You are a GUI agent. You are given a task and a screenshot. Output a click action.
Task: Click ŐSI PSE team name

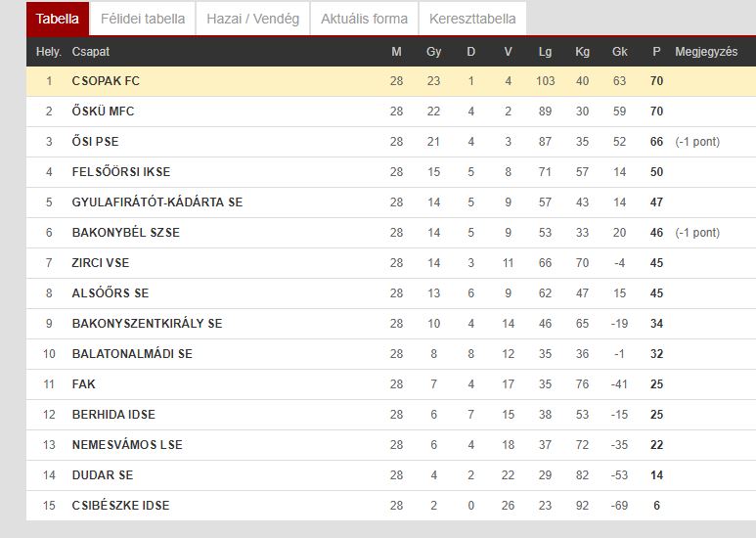(95, 141)
